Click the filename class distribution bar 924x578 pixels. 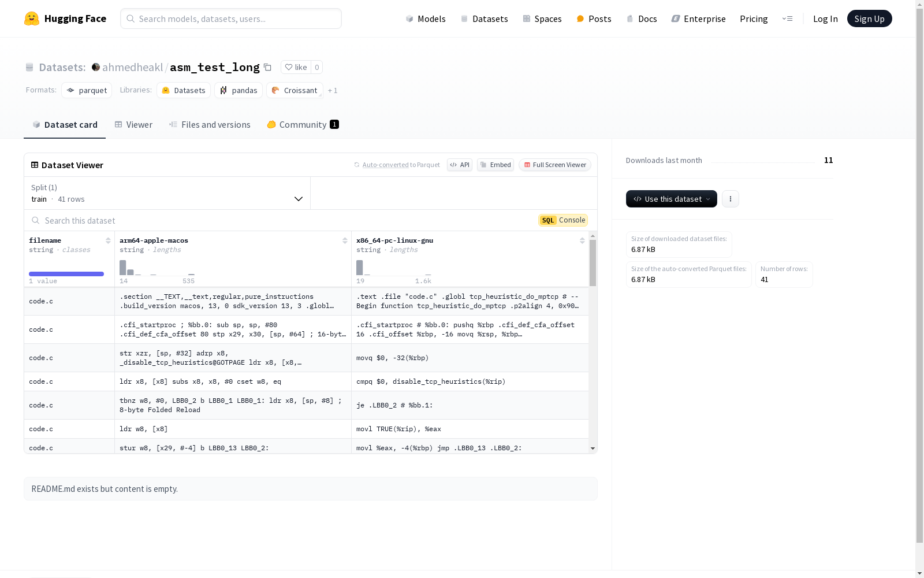click(66, 274)
